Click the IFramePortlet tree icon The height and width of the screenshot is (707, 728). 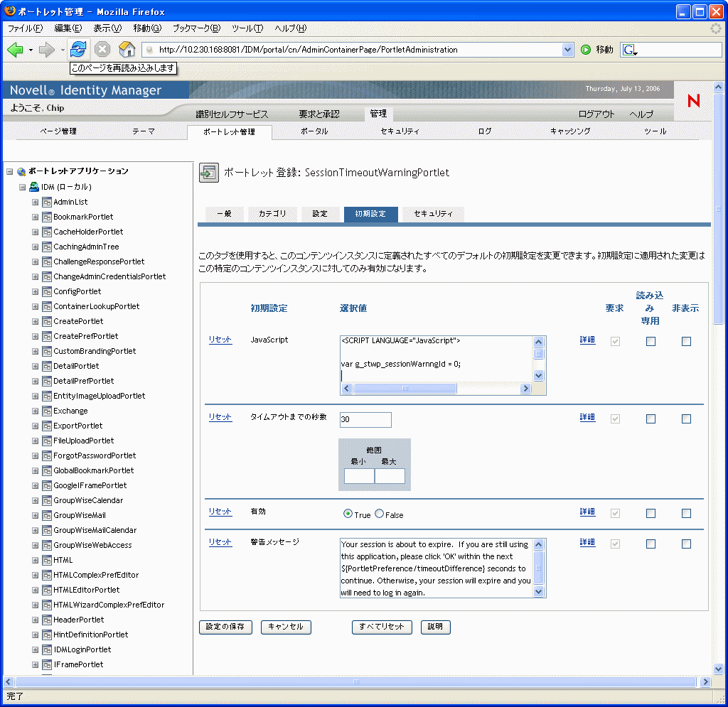coord(46,665)
